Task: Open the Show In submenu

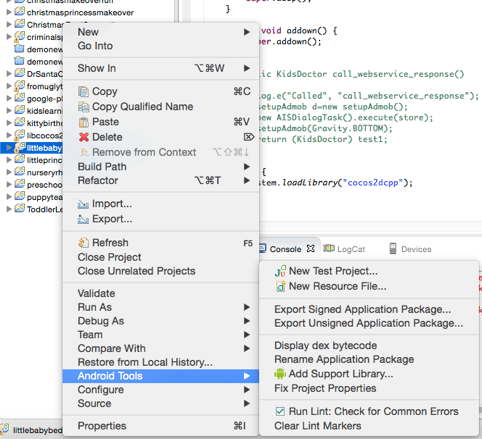Action: 161,68
